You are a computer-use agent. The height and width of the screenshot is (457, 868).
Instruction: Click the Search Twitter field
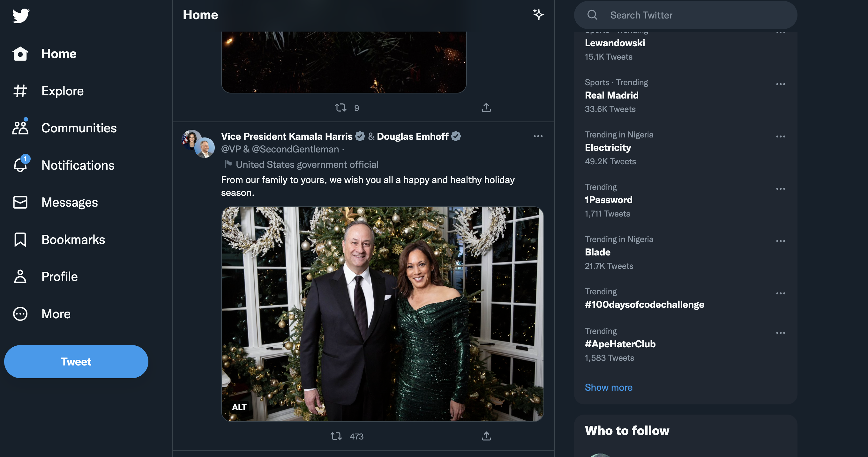point(686,15)
